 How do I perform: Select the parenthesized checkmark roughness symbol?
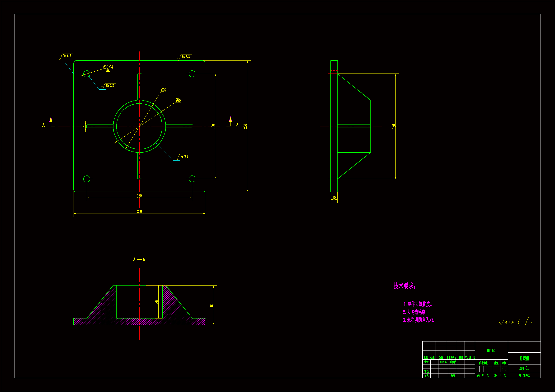(525, 322)
